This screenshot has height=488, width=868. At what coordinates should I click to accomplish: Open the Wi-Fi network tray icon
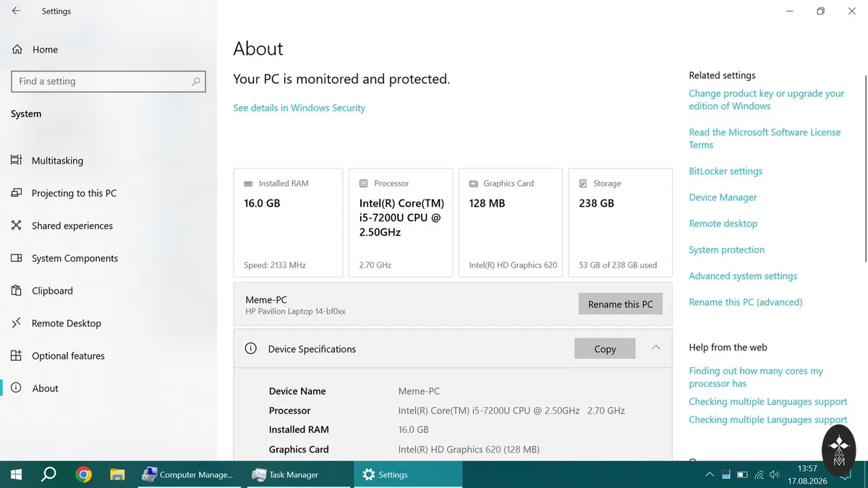coord(759,475)
